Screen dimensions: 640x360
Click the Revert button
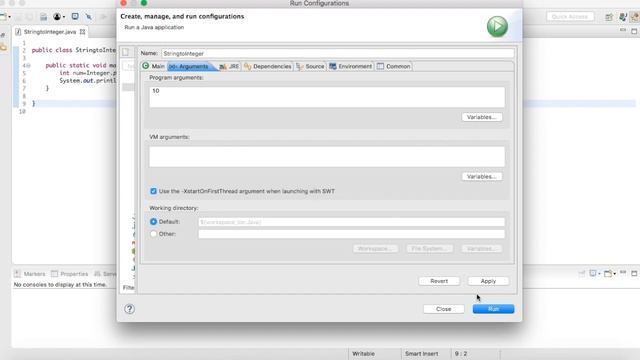[x=439, y=281]
